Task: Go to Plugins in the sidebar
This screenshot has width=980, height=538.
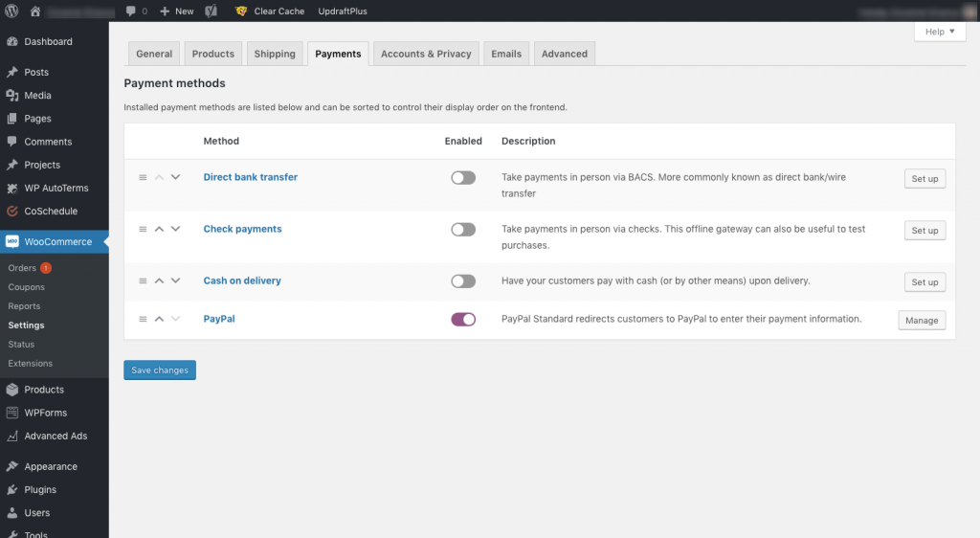Action: 40,490
